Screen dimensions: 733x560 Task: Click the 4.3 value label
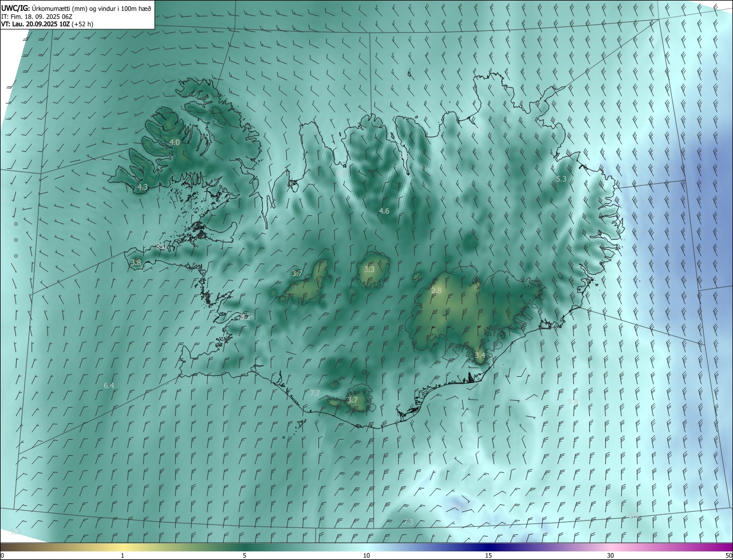point(143,187)
